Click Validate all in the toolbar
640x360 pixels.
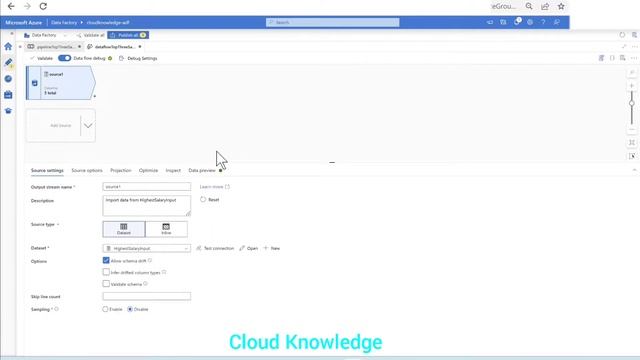91,35
